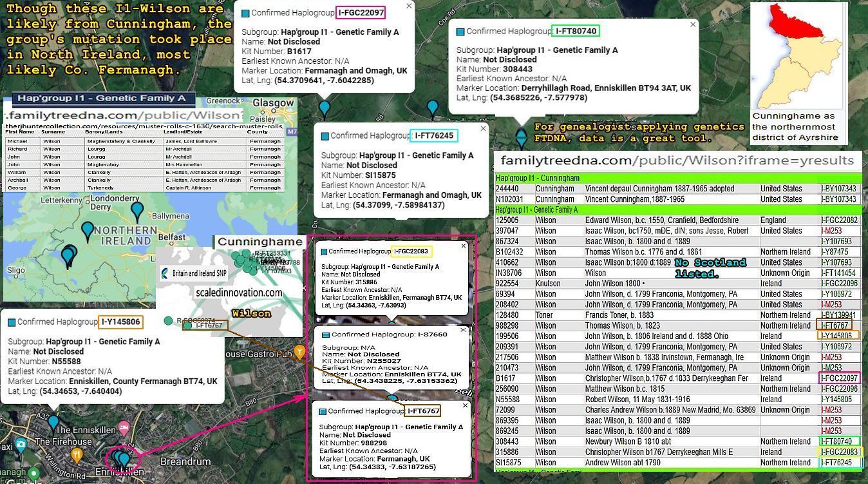Open the camera photo marker near Taxi
This screenshot has height=484, width=868.
click(21, 444)
